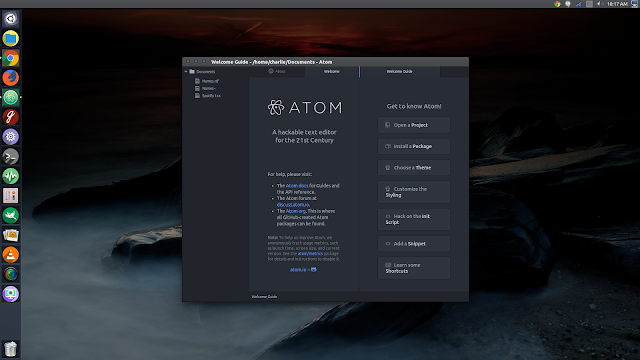640x360 pixels.
Task: Open the green System Monitor icon
Action: pyautogui.click(x=11, y=176)
